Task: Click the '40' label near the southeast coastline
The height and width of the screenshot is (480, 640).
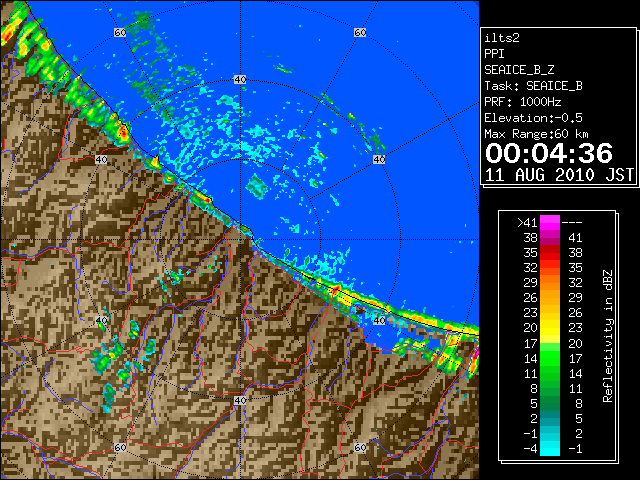Action: (379, 320)
